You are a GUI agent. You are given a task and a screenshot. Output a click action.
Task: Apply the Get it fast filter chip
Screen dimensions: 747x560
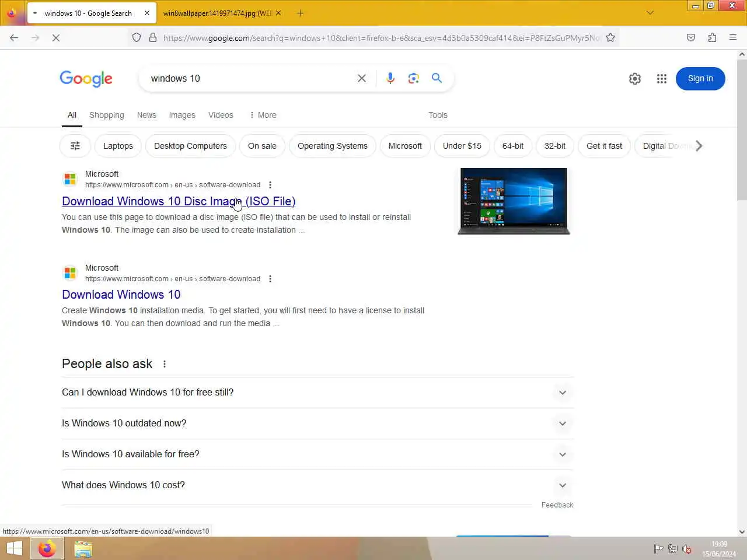point(604,146)
